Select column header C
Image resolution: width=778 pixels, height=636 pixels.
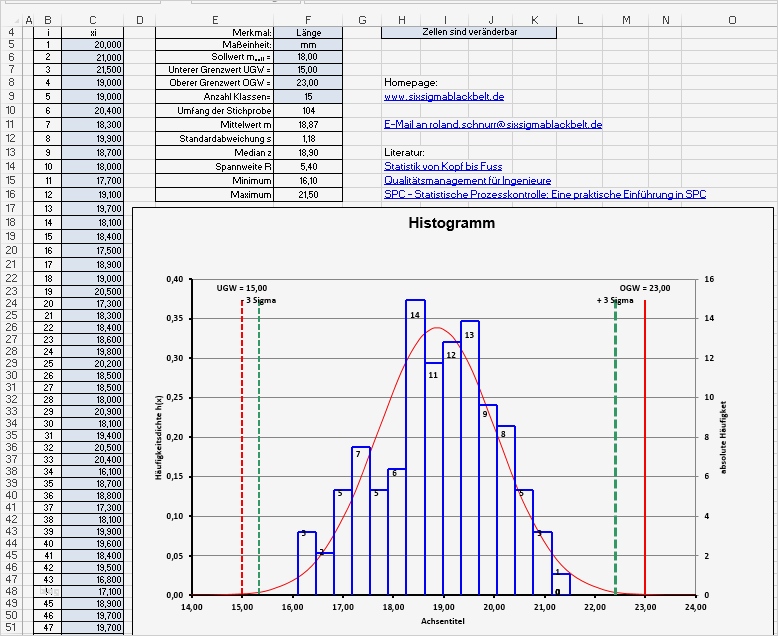point(92,20)
